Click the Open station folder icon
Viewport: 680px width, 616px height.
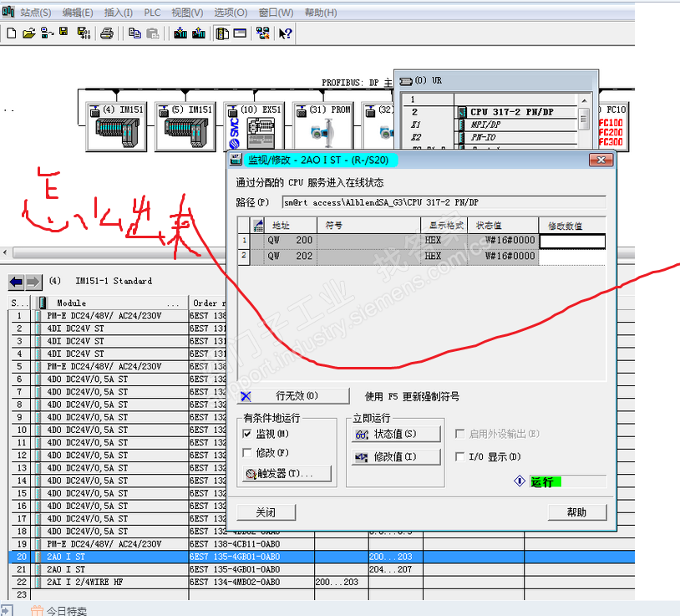tap(28, 33)
